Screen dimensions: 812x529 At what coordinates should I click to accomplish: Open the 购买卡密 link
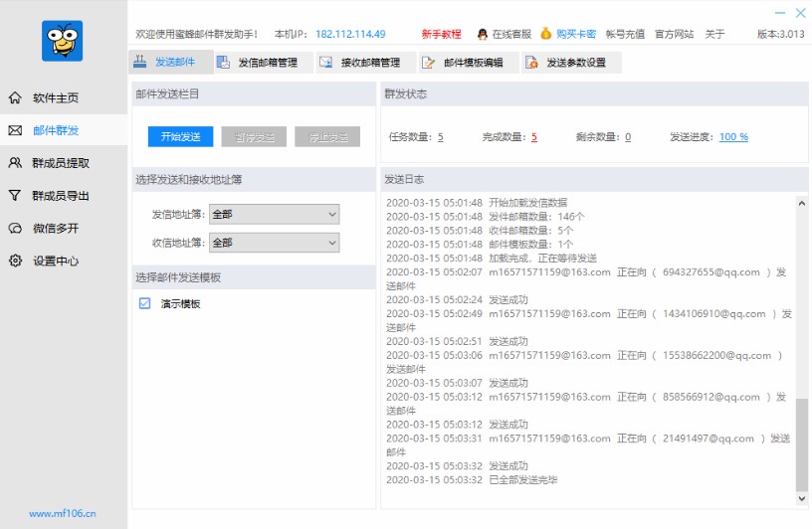pos(576,34)
